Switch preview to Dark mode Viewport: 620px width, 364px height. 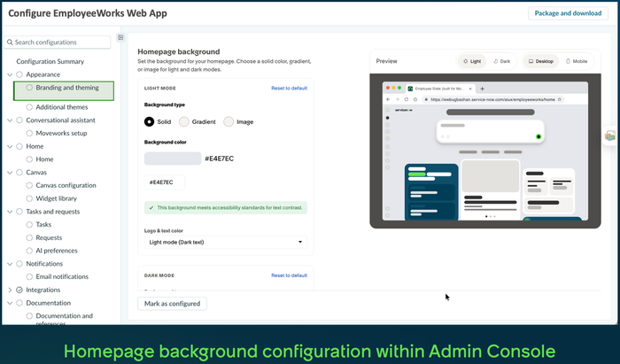pyautogui.click(x=502, y=61)
